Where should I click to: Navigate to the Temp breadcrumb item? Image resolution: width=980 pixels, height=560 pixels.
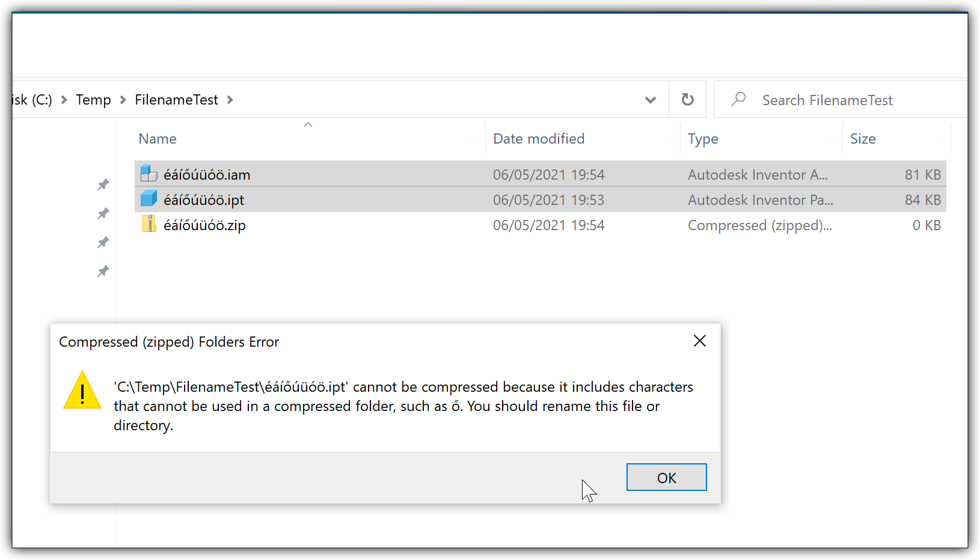pos(93,99)
